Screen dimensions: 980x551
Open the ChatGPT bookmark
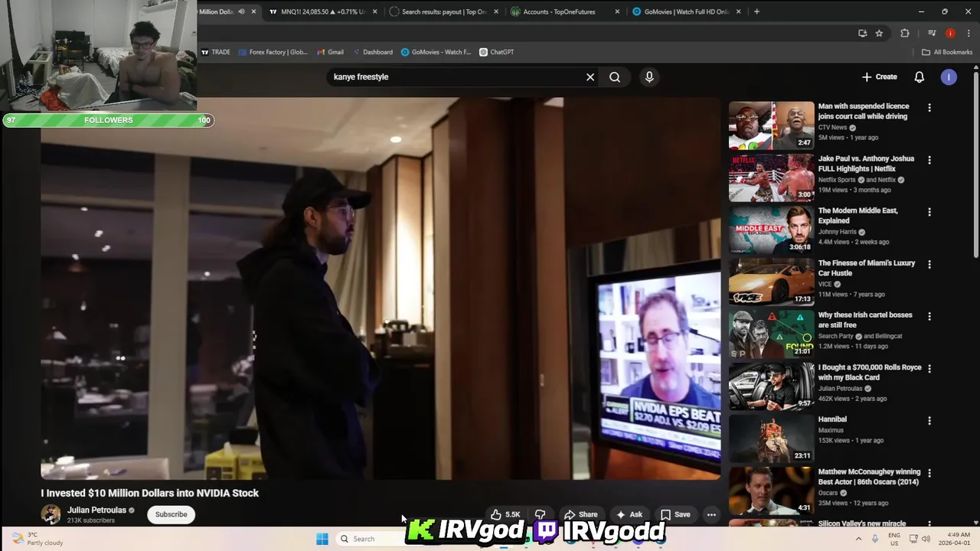(x=496, y=52)
